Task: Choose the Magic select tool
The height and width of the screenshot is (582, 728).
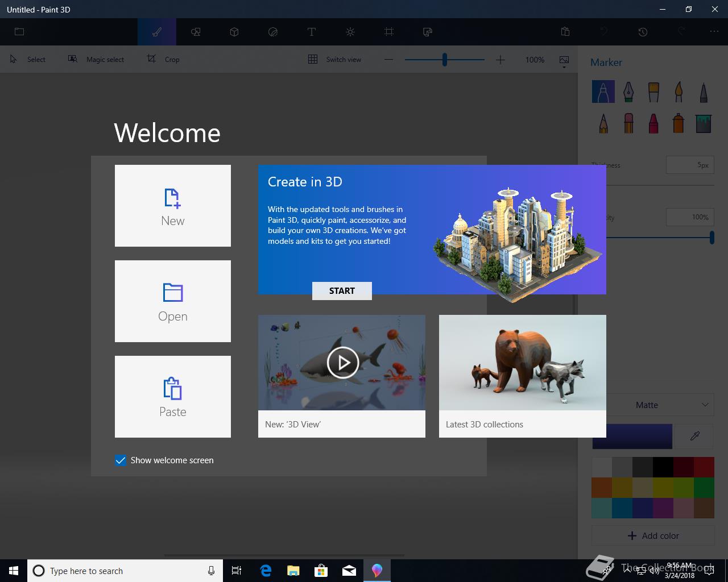Action: (96, 59)
